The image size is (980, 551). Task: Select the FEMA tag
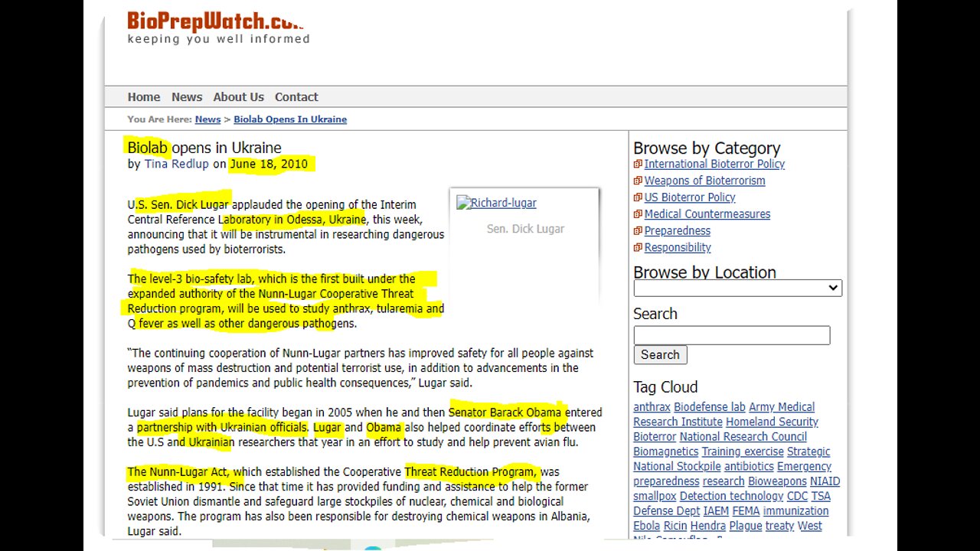(x=746, y=511)
